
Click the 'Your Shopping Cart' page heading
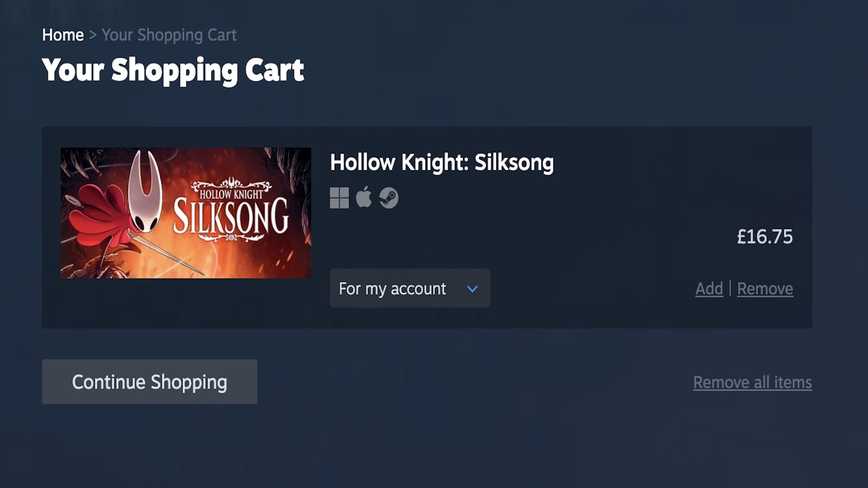point(173,70)
